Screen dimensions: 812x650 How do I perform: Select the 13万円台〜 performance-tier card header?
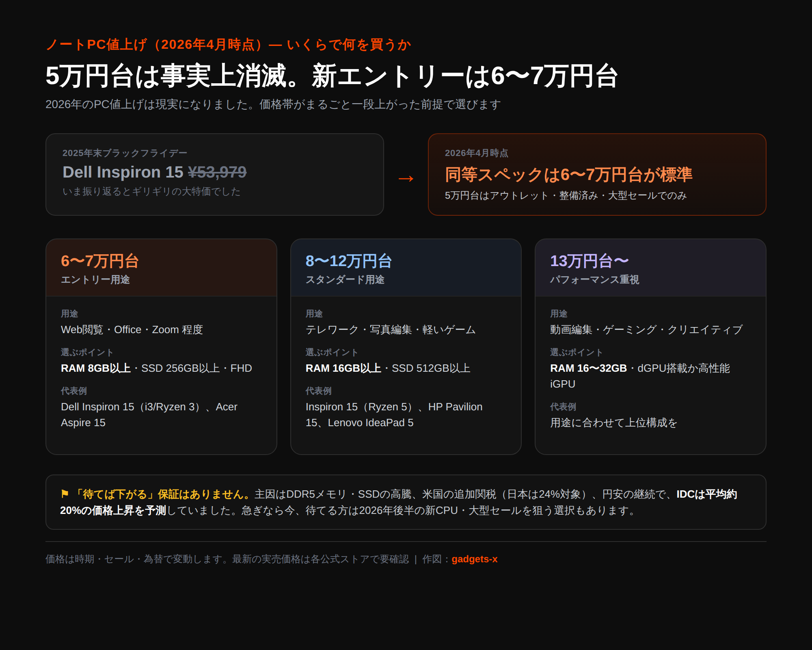650,268
